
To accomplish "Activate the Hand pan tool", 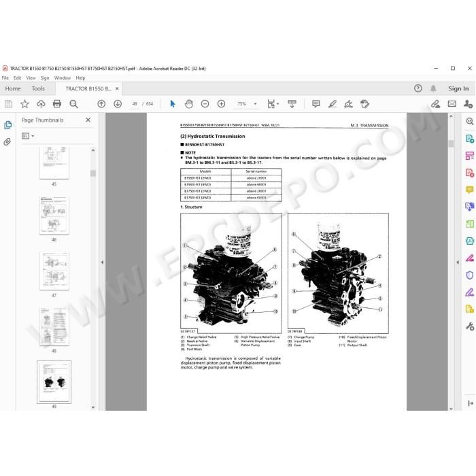I will 189,104.
